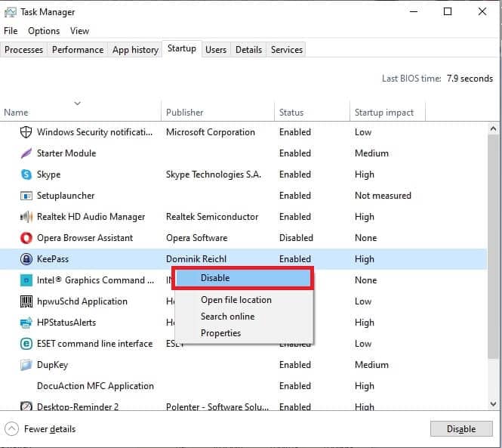Switch to the Processes tab
502x448 pixels.
point(23,50)
